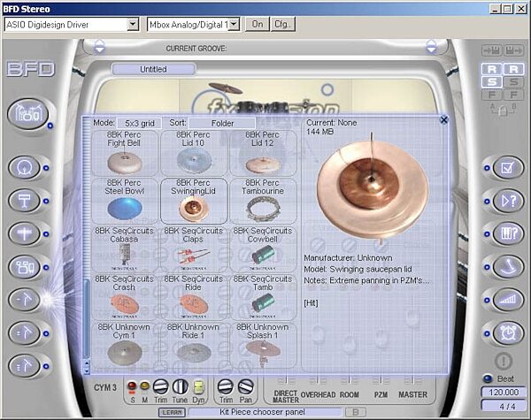Toggle the left R button
The height and width of the screenshot is (420, 531).
(492, 69)
